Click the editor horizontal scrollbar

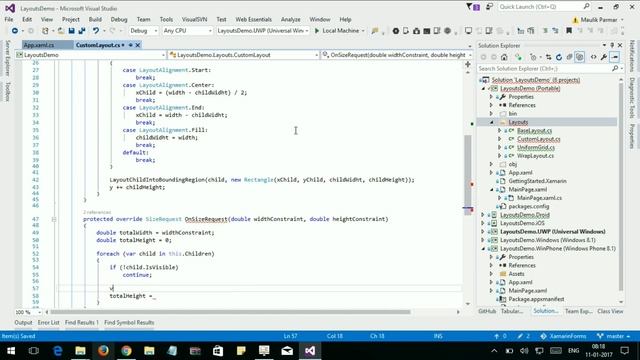click(x=231, y=312)
